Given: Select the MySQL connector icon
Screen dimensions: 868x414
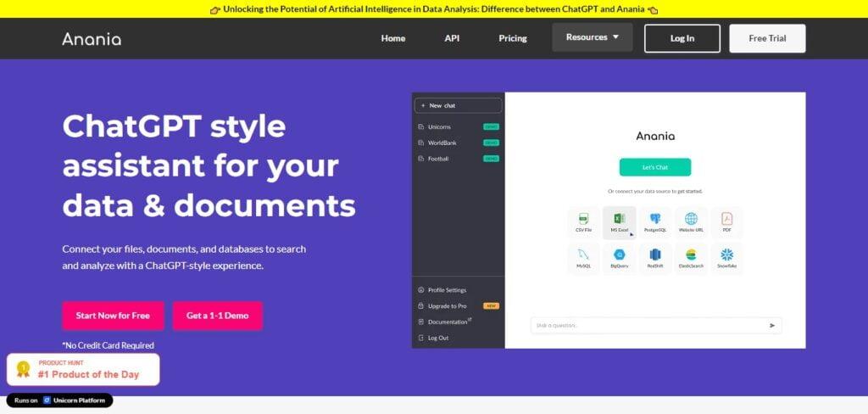Looking at the screenshot, I should pos(583,255).
